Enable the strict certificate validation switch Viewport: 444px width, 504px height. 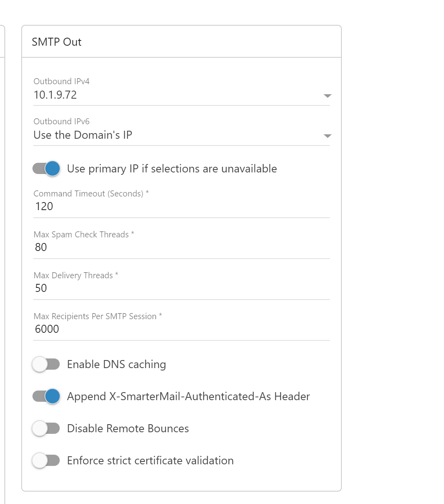(46, 461)
